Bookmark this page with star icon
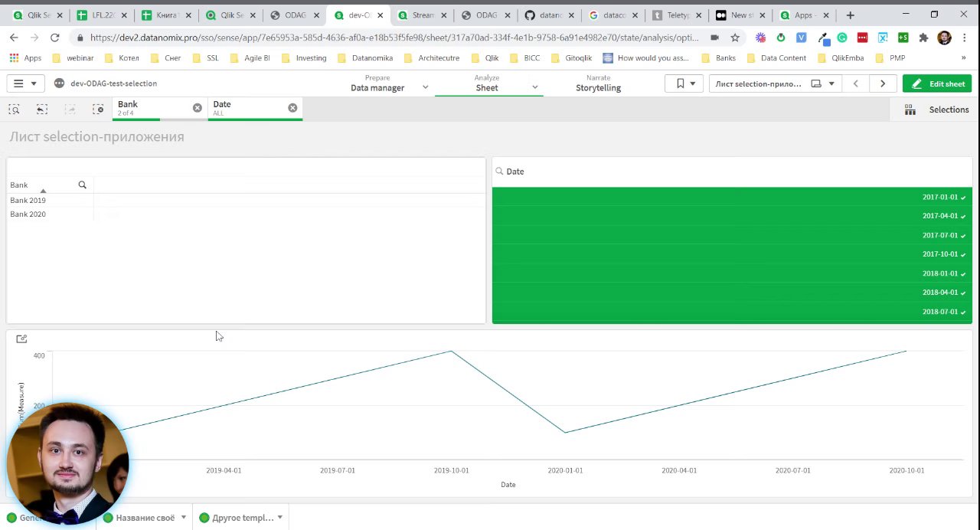Image resolution: width=980 pixels, height=530 pixels. click(x=735, y=38)
